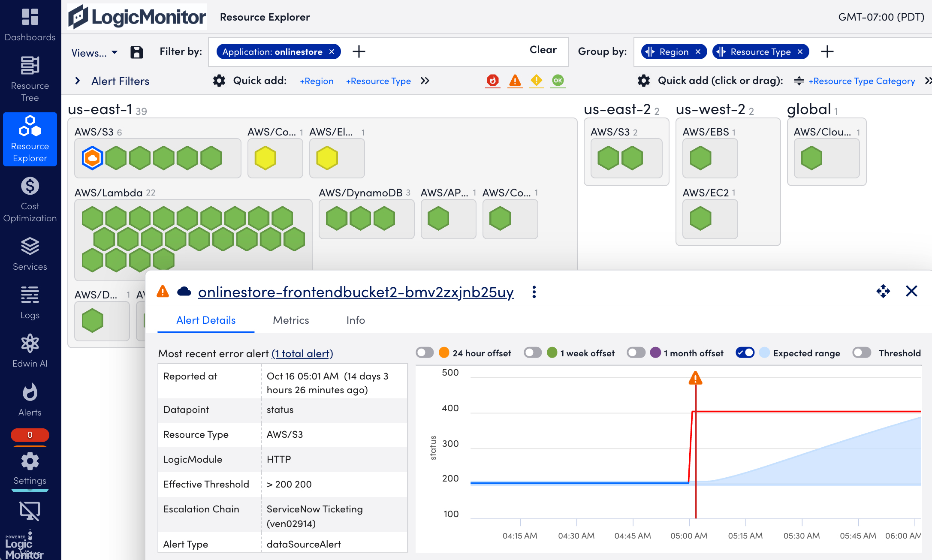932x560 pixels.
Task: Clear all filters
Action: pyautogui.click(x=543, y=50)
